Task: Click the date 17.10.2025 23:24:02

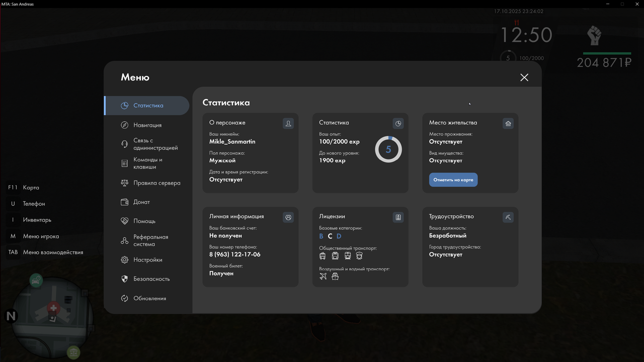Action: pyautogui.click(x=519, y=11)
